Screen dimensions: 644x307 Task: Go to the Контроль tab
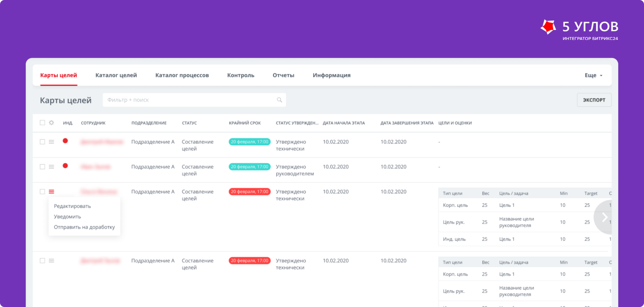click(241, 76)
